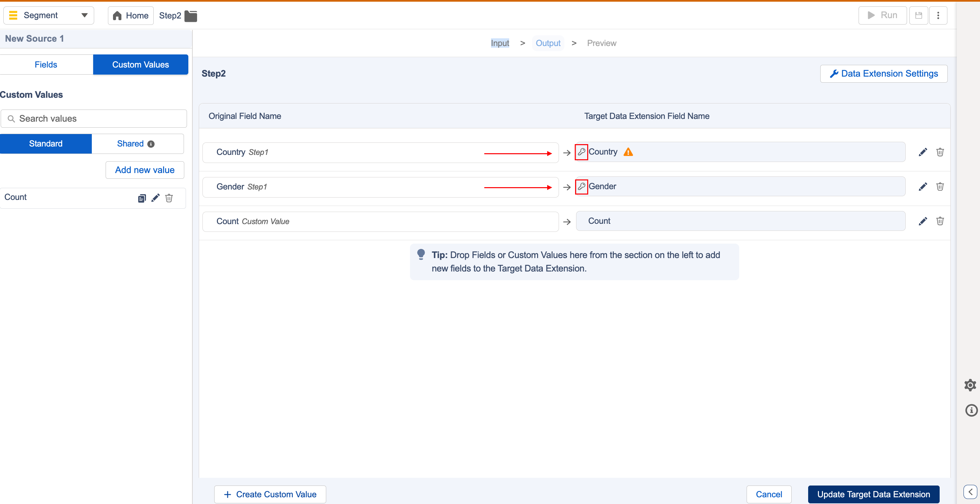Cancel the changes
The width and height of the screenshot is (980, 504).
pos(768,494)
